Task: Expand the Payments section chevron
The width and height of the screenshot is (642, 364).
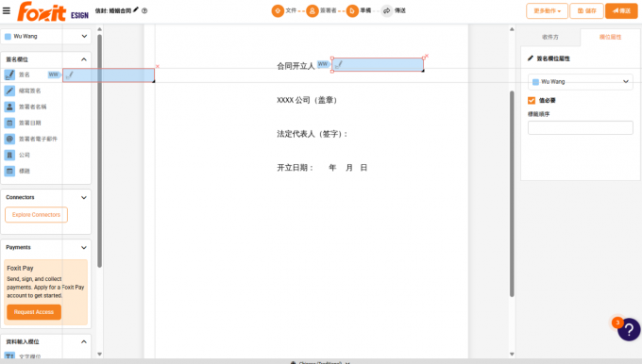Action: [x=84, y=247]
